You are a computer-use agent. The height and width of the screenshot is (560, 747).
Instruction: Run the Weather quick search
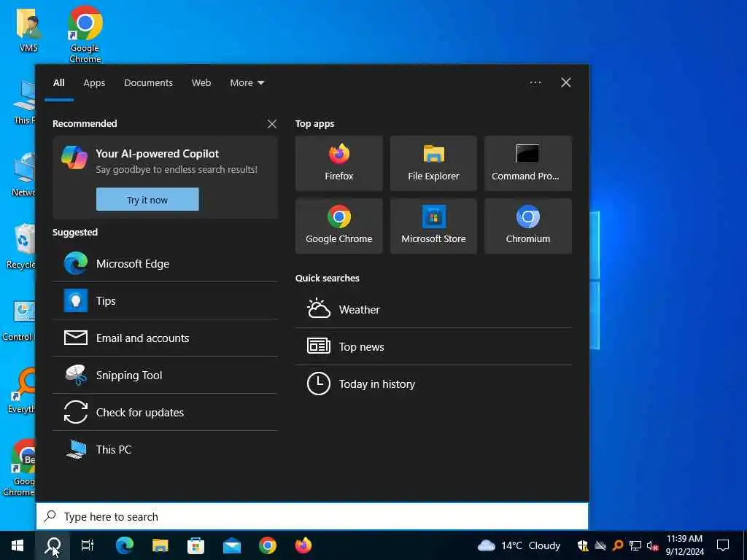tap(433, 309)
